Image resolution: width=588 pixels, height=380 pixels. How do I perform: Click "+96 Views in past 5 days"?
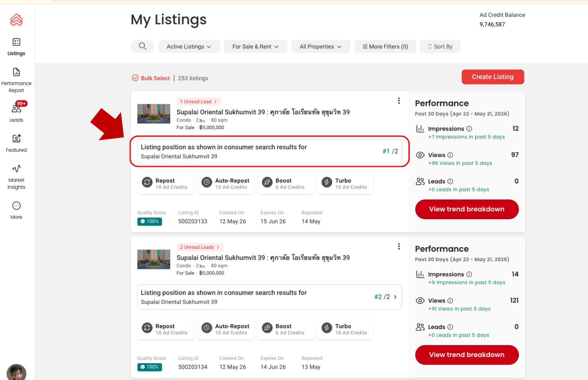[460, 163]
